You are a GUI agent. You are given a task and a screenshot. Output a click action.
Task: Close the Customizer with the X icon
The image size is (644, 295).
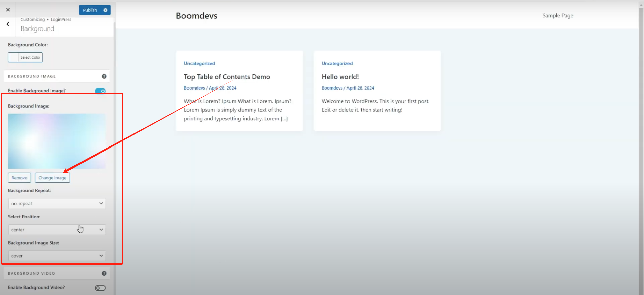8,10
